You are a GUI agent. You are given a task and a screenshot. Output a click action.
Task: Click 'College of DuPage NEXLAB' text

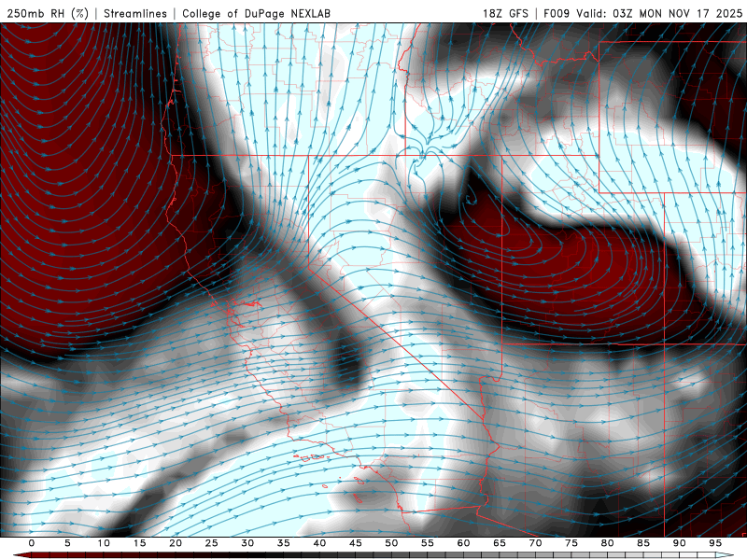coord(256,13)
